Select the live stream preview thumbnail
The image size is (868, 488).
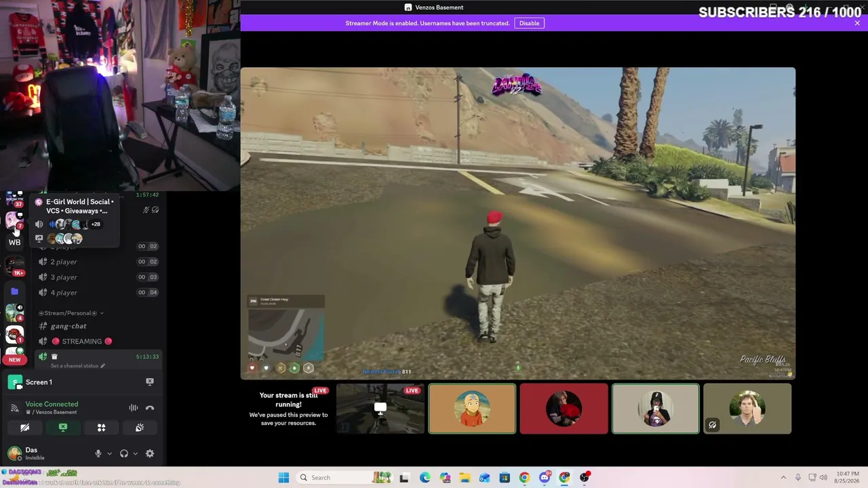380,409
